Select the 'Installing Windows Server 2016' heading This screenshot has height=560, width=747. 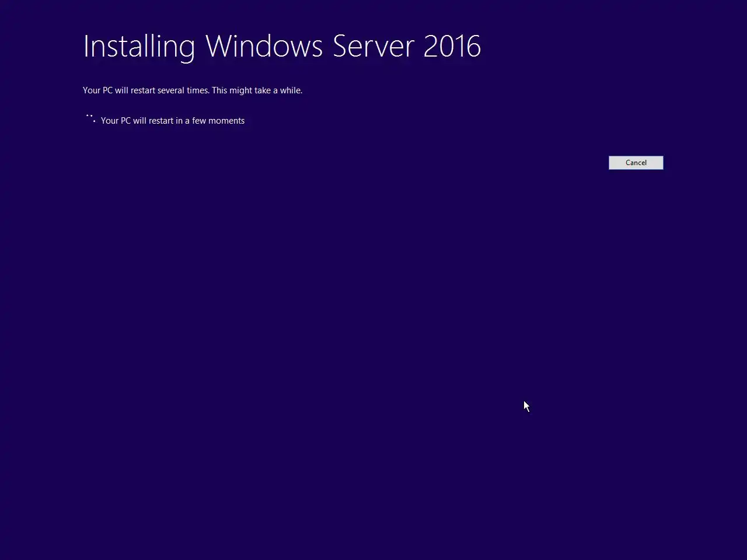pyautogui.click(x=282, y=47)
